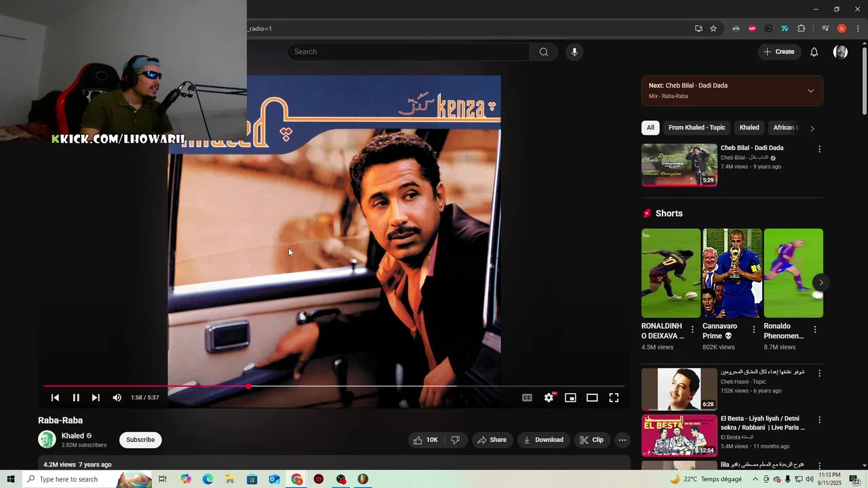Dislike the video
The width and height of the screenshot is (868, 488).
pyautogui.click(x=455, y=440)
